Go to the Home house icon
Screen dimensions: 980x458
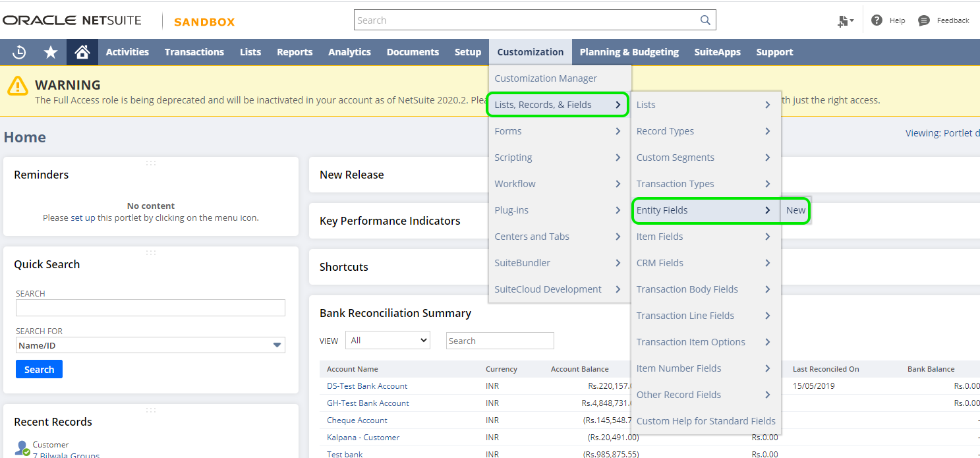[82, 52]
